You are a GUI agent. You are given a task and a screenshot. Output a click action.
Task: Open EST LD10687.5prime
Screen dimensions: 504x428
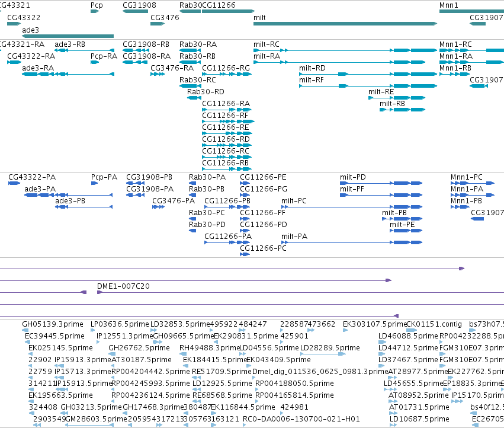(x=419, y=419)
